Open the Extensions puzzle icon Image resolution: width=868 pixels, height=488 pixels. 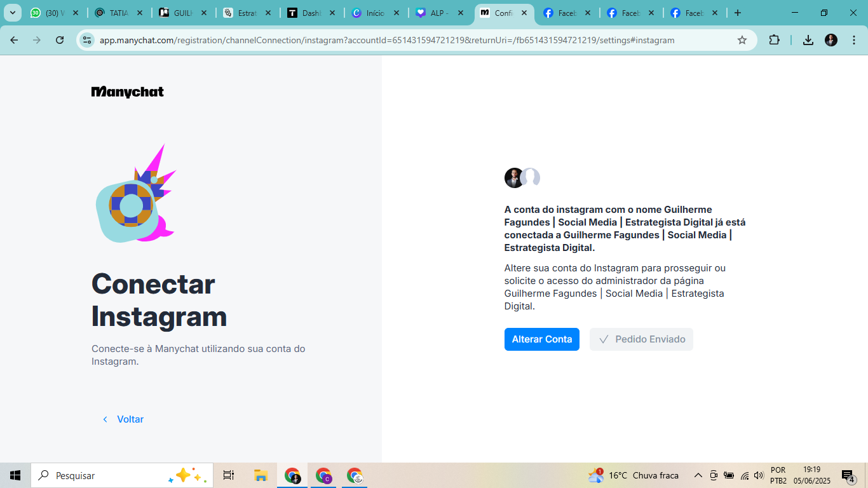click(774, 40)
